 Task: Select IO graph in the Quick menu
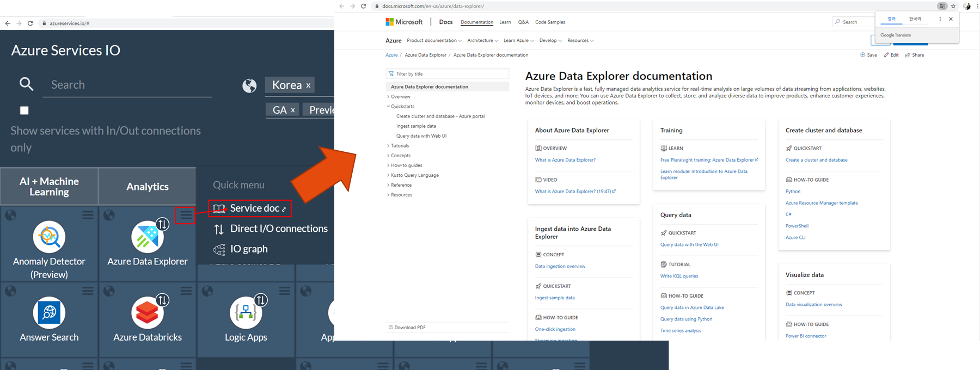[240, 249]
